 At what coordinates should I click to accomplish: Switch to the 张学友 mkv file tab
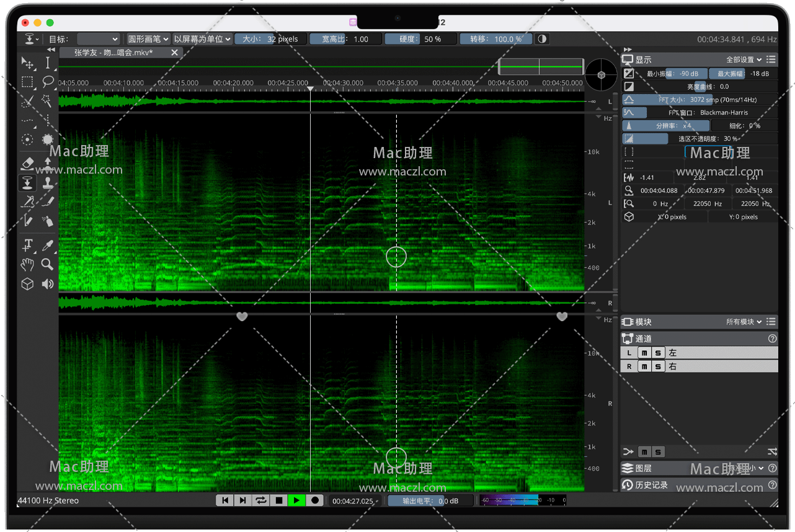113,53
